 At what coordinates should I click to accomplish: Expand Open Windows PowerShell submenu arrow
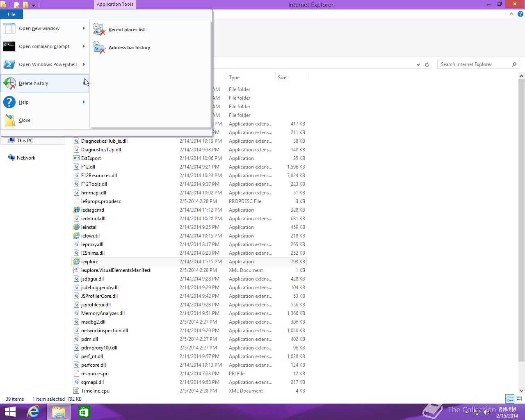click(x=84, y=64)
